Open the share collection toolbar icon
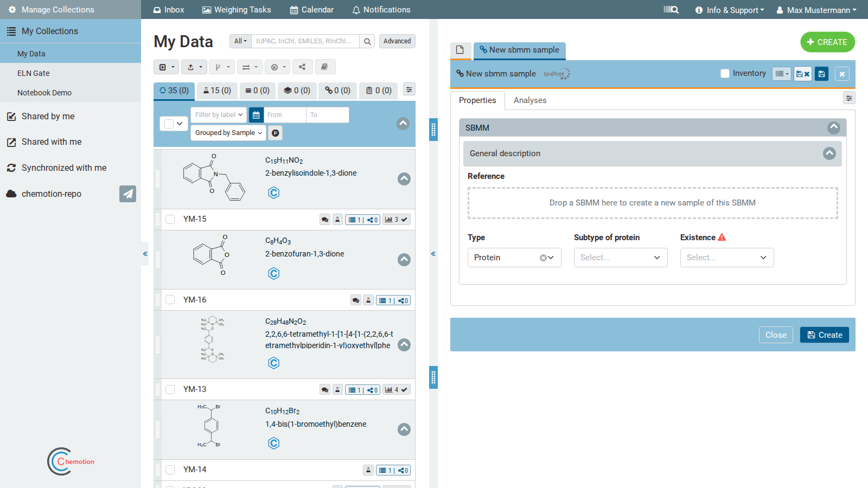This screenshot has width=868, height=488. (302, 67)
